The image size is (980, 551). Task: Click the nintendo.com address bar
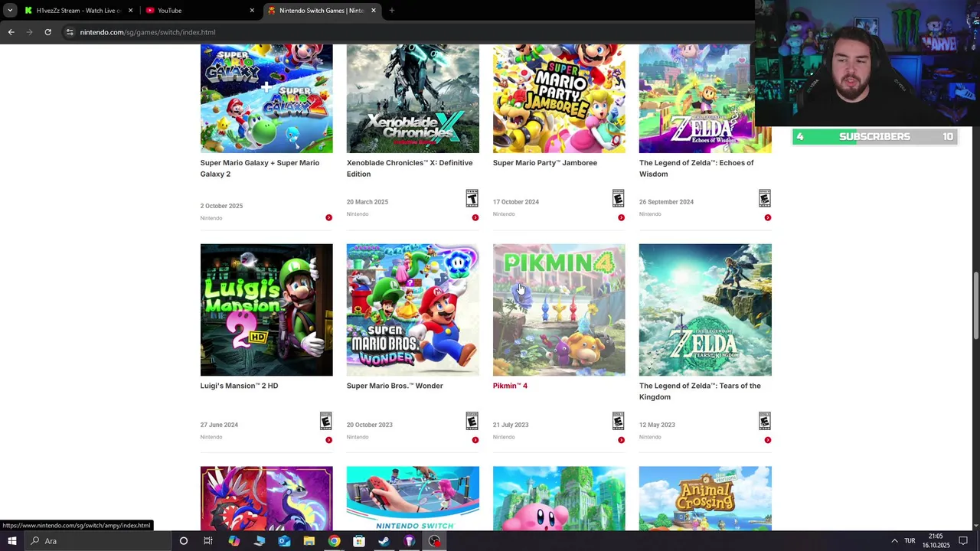click(406, 32)
